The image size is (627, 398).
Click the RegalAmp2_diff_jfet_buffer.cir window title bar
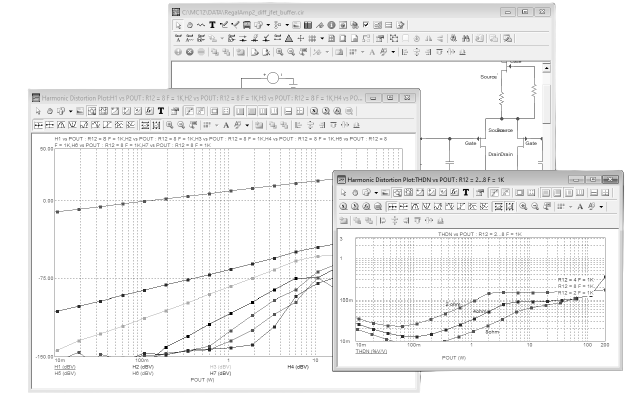pyautogui.click(x=336, y=12)
